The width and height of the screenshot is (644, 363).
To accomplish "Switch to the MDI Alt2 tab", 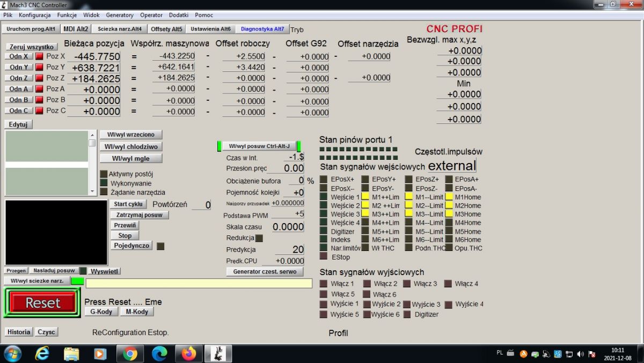I will pyautogui.click(x=75, y=29).
